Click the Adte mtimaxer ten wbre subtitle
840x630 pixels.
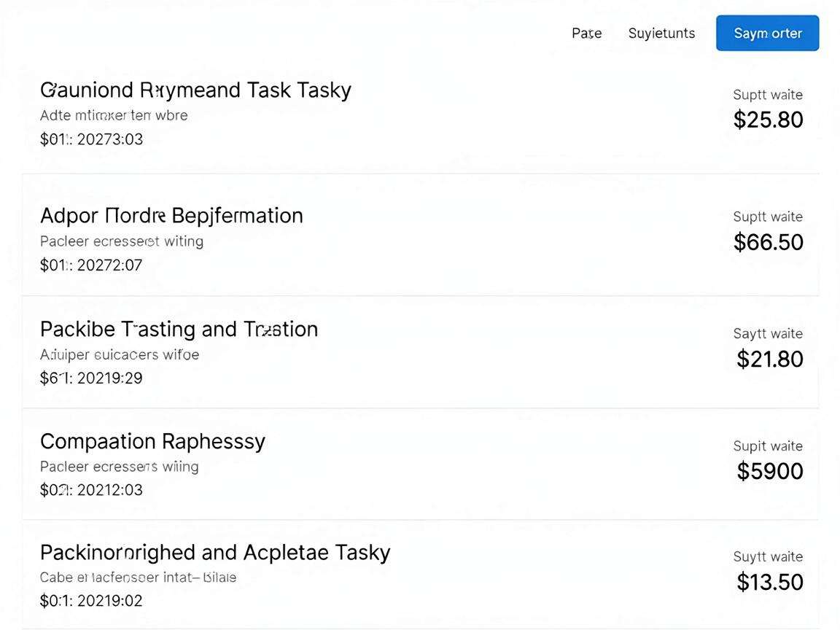point(114,115)
